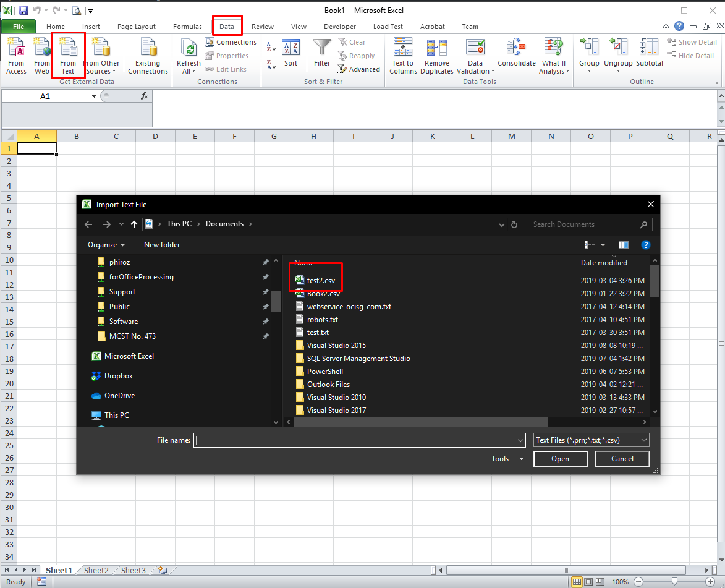Click the Insert Worksheet tab icon
This screenshot has width=725, height=588.
(163, 570)
